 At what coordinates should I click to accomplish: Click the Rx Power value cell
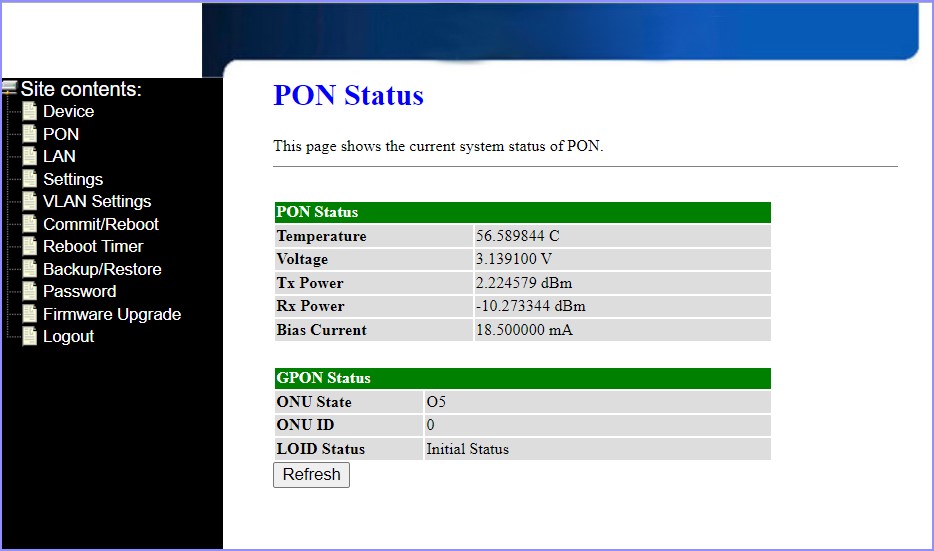tap(622, 306)
